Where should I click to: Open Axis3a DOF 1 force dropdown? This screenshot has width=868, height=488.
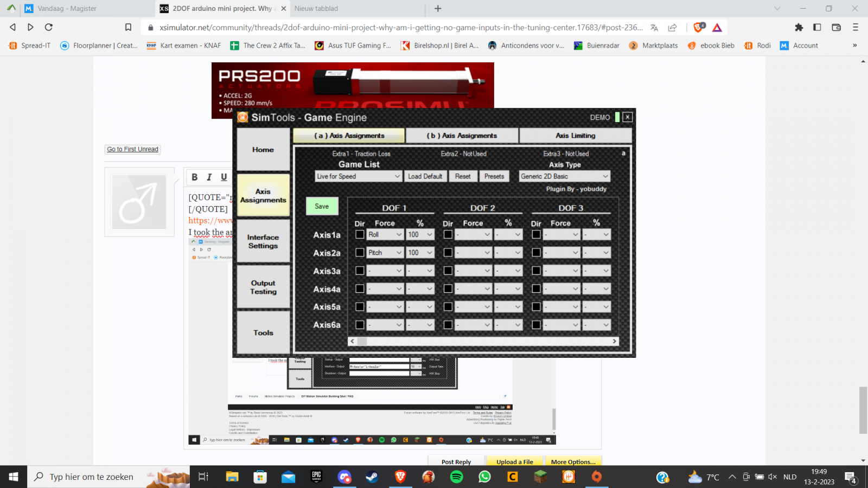coord(385,271)
